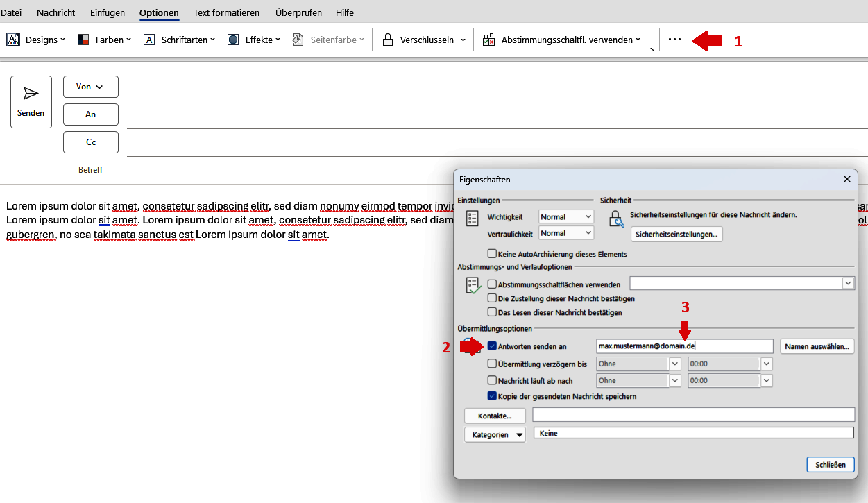
Task: Switch to the Nachricht ribbon tab
Action: tap(56, 12)
